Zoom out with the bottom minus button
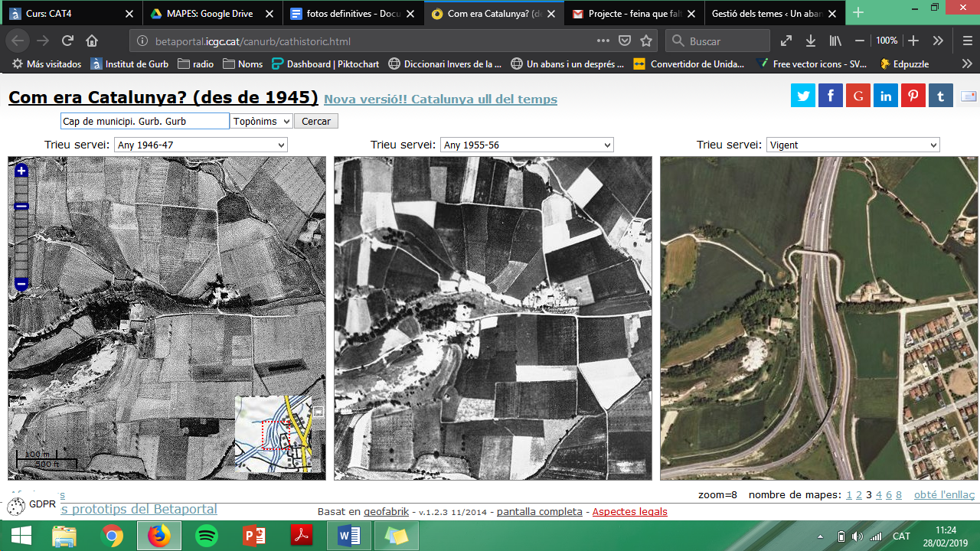The image size is (980, 551). tap(21, 284)
